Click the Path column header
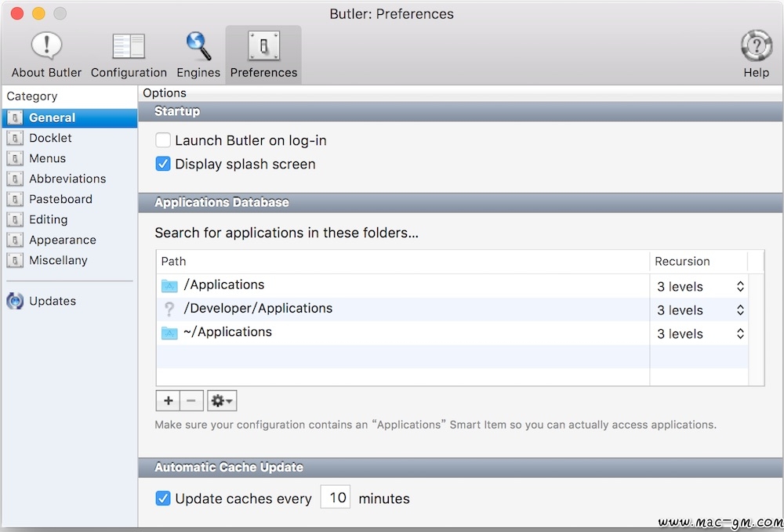The width and height of the screenshot is (784, 532). pyautogui.click(x=403, y=261)
